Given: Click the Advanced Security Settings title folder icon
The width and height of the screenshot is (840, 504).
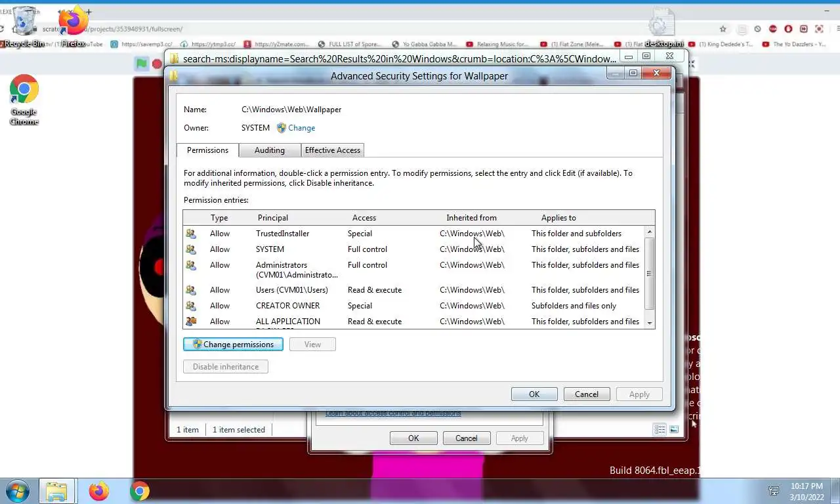Looking at the screenshot, I should (173, 75).
